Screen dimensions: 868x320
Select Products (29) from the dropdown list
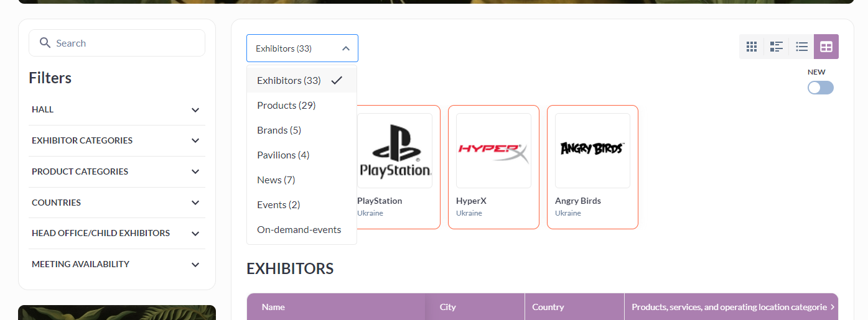286,106
